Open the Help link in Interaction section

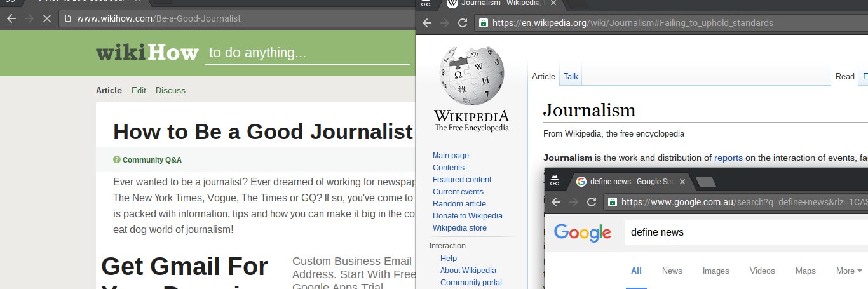(449, 259)
